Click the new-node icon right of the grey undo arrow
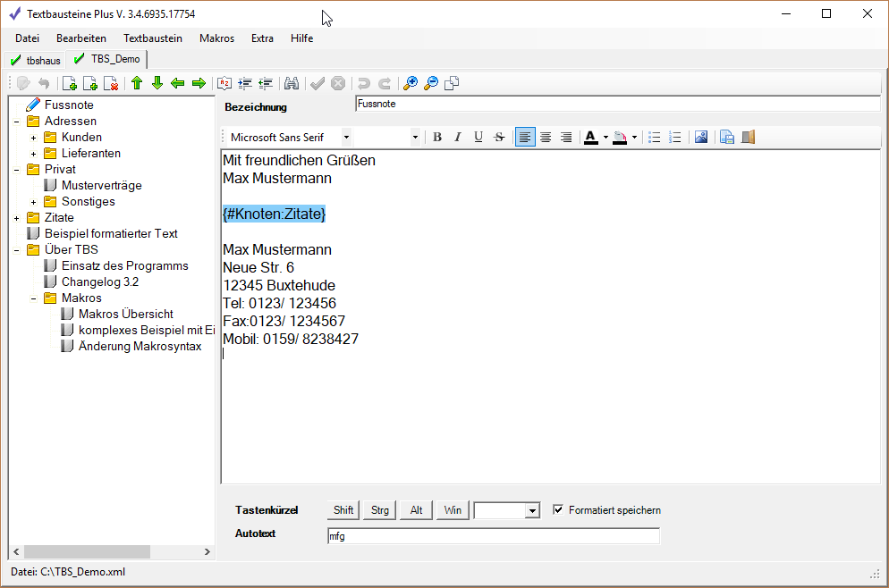The height and width of the screenshot is (588, 889). [x=69, y=83]
